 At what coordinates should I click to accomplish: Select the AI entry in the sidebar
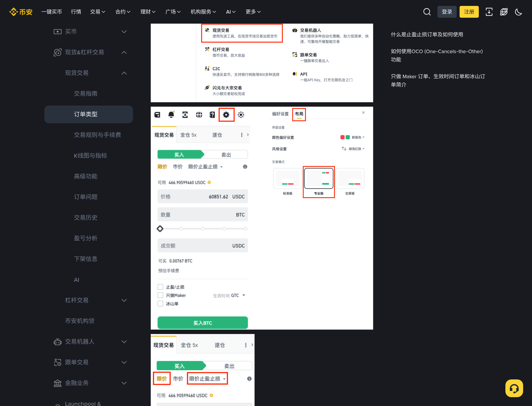(x=77, y=280)
